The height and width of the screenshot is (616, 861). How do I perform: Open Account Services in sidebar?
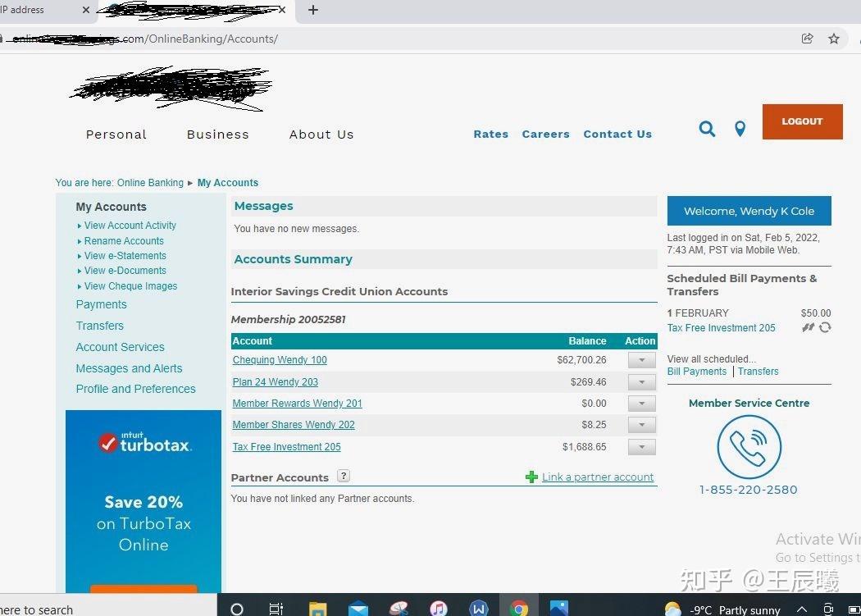pyautogui.click(x=121, y=347)
